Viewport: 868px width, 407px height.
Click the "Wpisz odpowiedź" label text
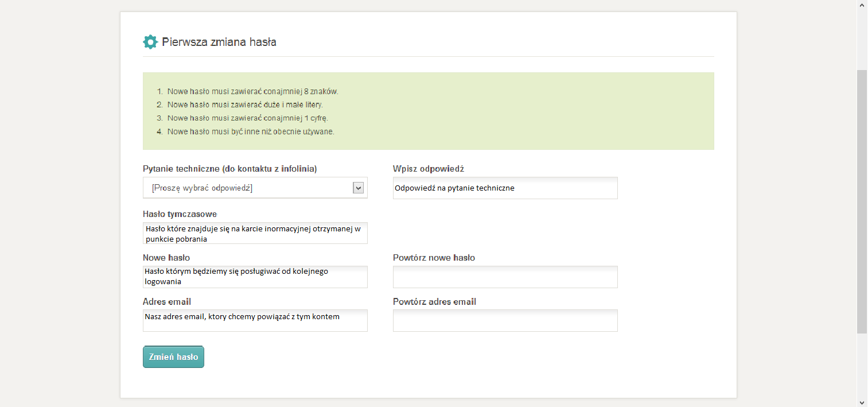428,169
